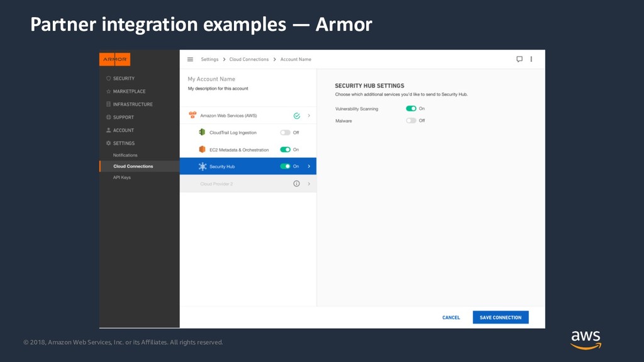
Task: Click the Infrastructure server icon
Action: coord(108,104)
